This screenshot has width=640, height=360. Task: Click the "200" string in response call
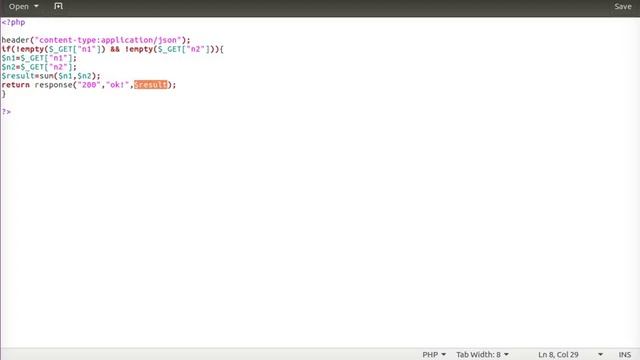(89, 85)
